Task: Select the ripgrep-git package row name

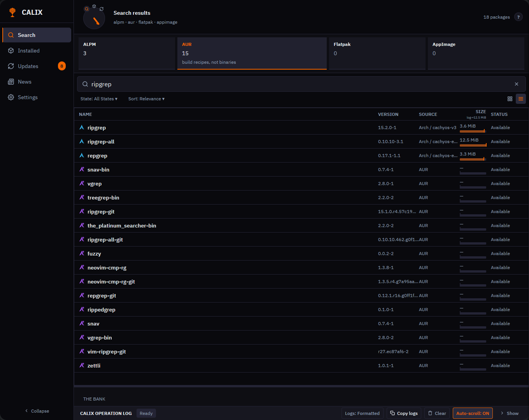Action: (x=101, y=212)
